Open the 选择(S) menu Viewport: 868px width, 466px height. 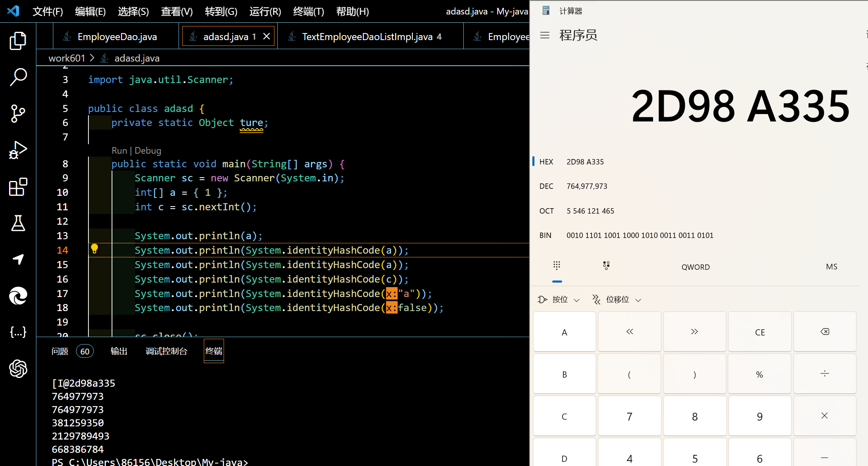134,11
